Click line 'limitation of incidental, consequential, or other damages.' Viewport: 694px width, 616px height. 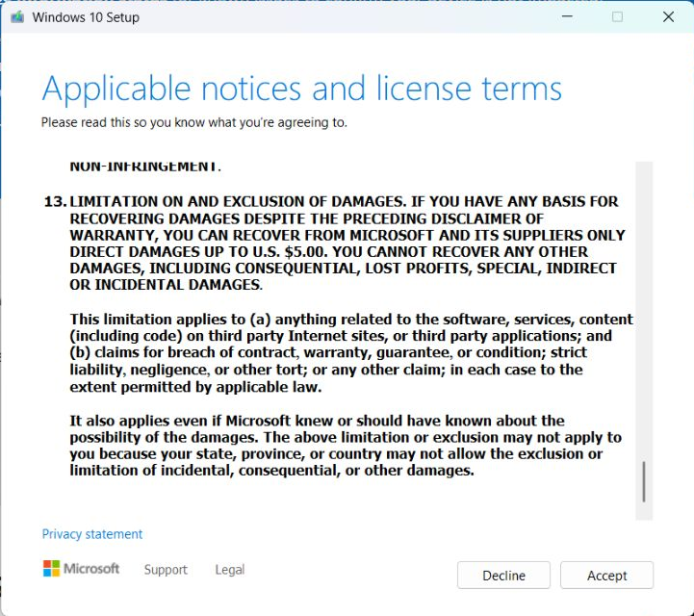coord(271,471)
